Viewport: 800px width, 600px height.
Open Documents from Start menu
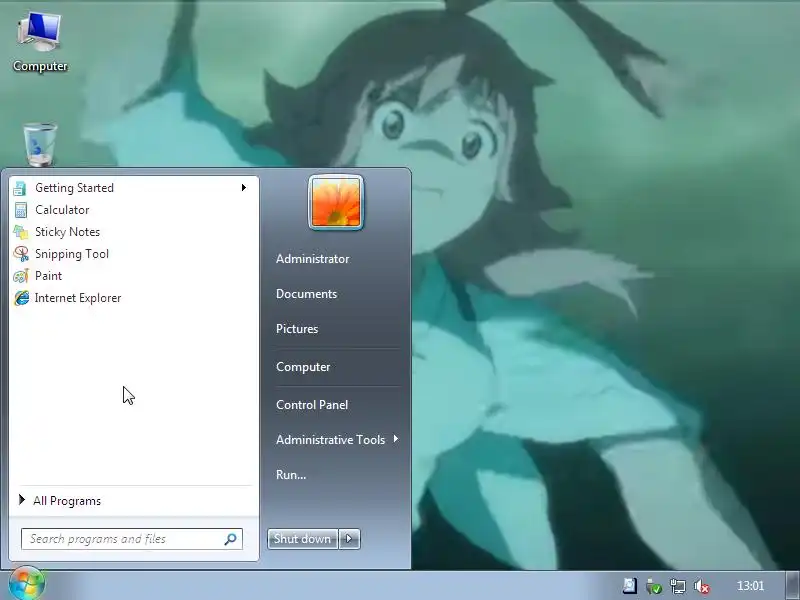tap(307, 294)
